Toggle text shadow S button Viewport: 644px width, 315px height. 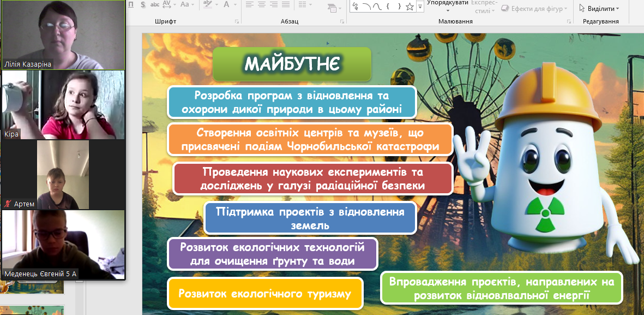coord(143,4)
